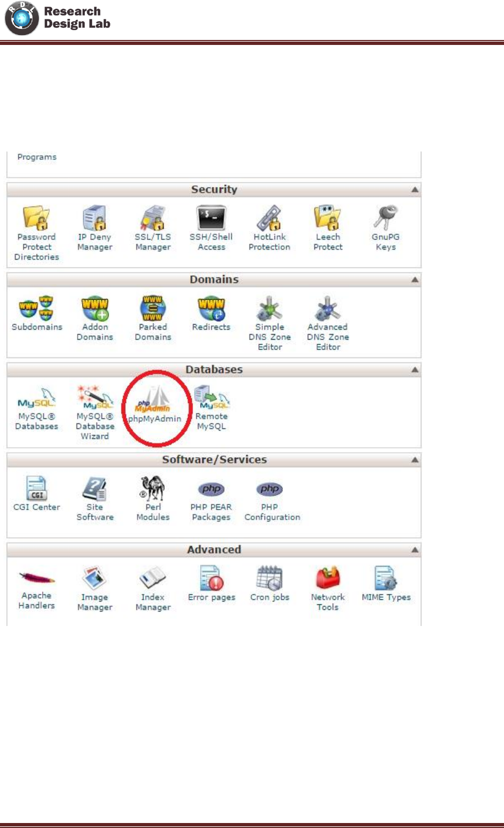Image resolution: width=504 pixels, height=828 pixels.
Task: Open Network Tools toolbox icon
Action: [x=328, y=578]
